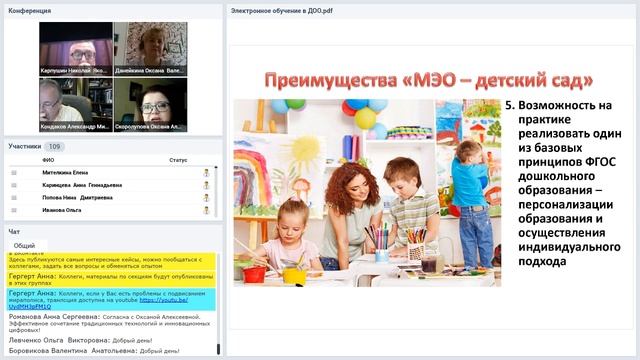Screen dimensions: 640x360
Task: Click Левченко Ольга Викторовна's greeting message
Action: 80,340
